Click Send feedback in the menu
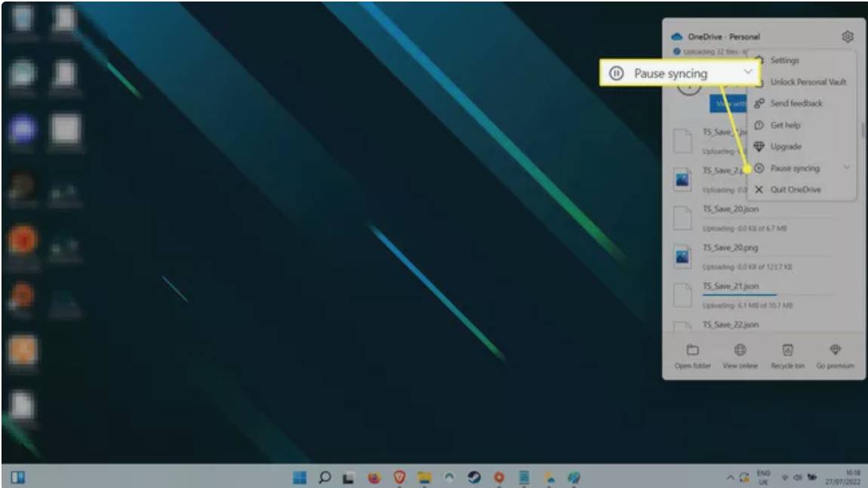 (x=796, y=103)
